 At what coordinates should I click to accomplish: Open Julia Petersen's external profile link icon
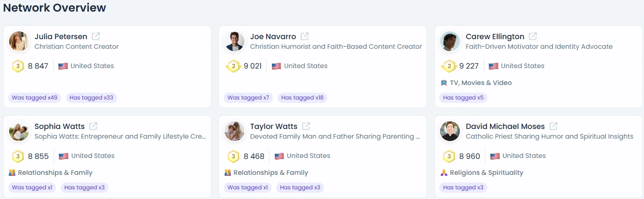(x=96, y=36)
